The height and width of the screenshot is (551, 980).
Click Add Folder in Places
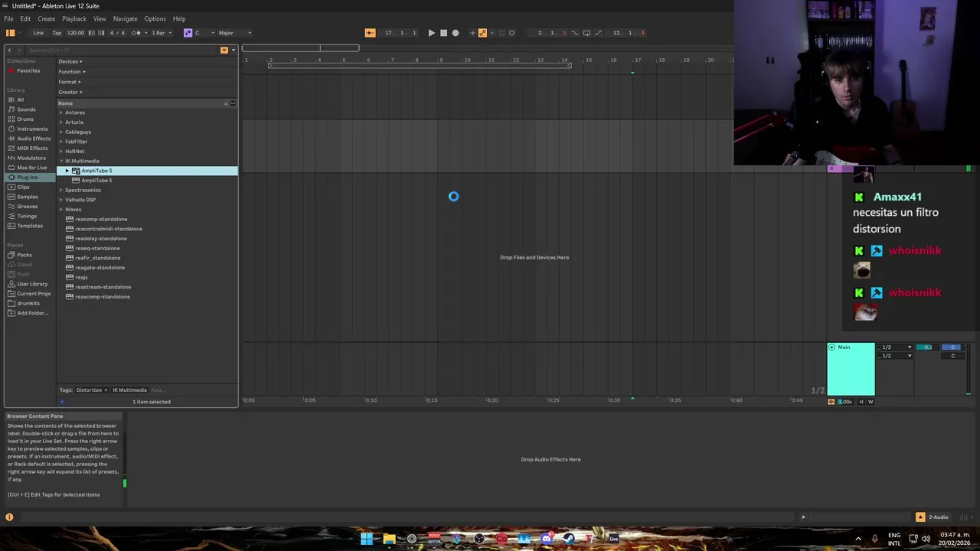coord(32,313)
